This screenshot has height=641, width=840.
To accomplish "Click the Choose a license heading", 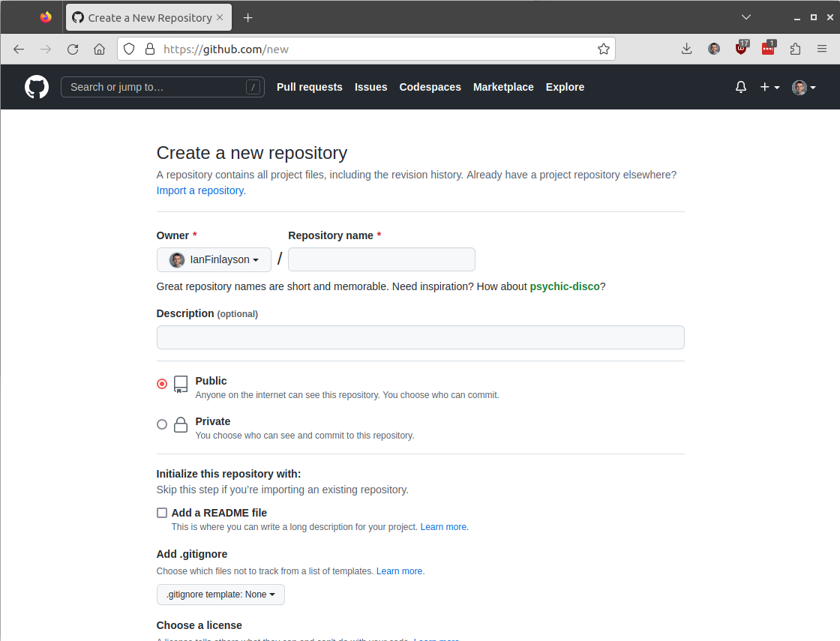I will pyautogui.click(x=199, y=625).
